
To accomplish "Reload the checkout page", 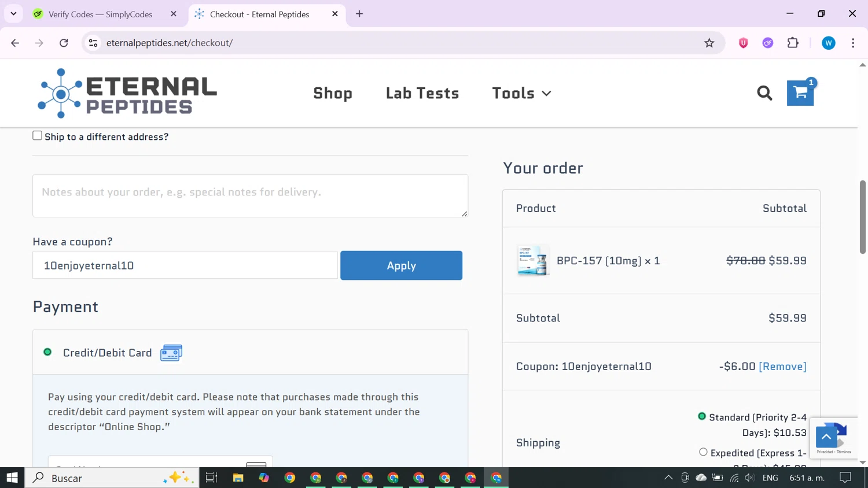I will [64, 43].
